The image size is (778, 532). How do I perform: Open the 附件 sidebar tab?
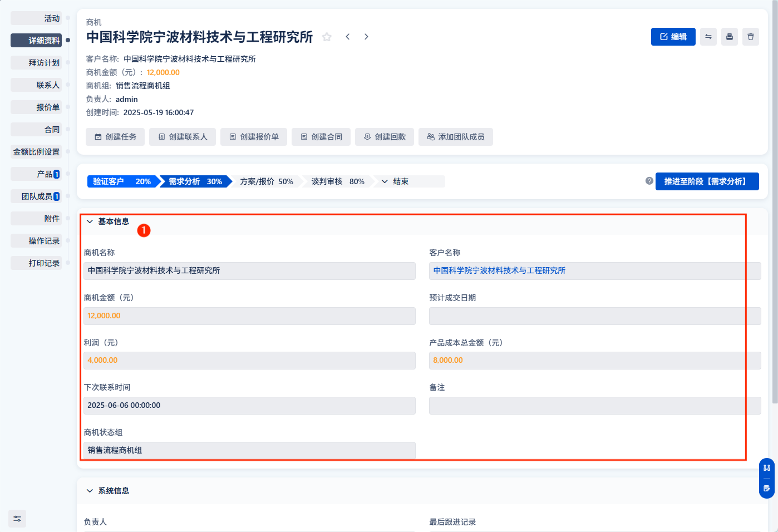tap(36, 219)
